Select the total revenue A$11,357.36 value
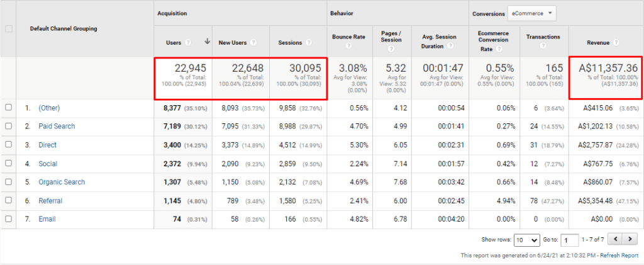Image resolution: width=644 pixels, height=265 pixels. [608, 68]
